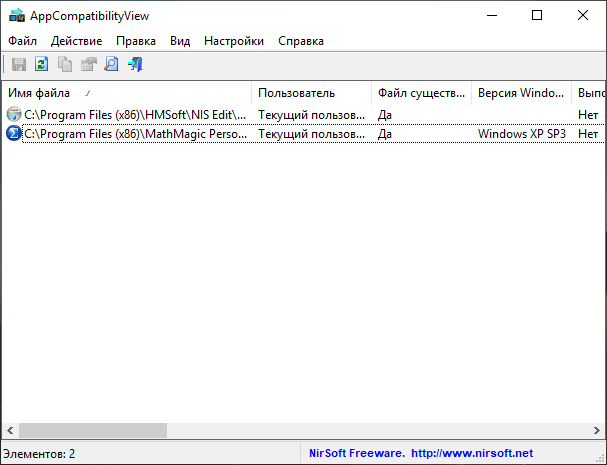Sort by the Пользователь column header

(312, 93)
